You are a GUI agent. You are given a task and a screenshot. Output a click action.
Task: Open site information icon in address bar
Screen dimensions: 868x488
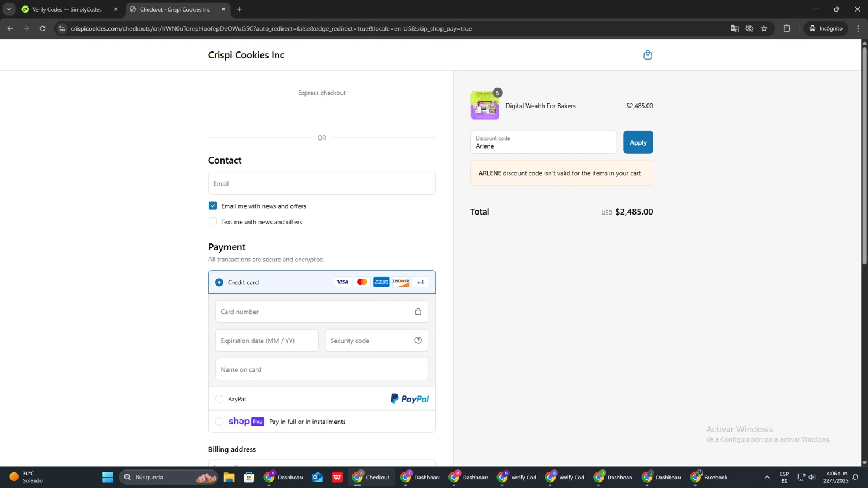(62, 28)
